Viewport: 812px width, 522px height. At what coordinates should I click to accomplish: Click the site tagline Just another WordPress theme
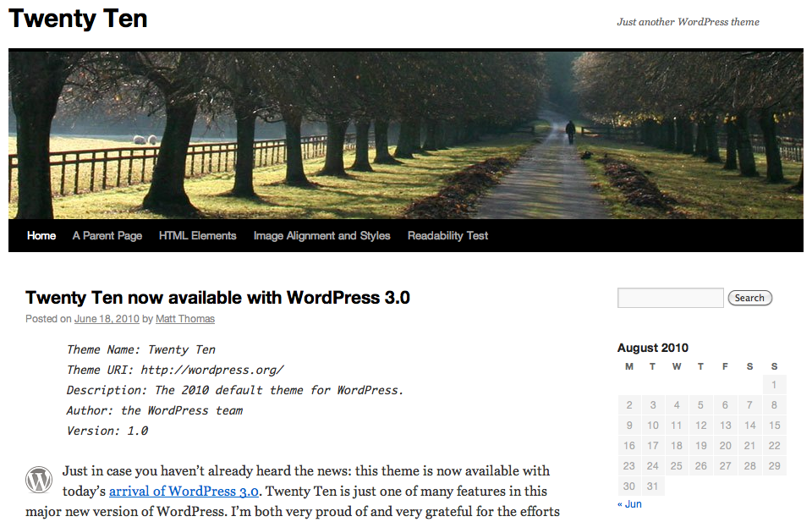[x=689, y=22]
